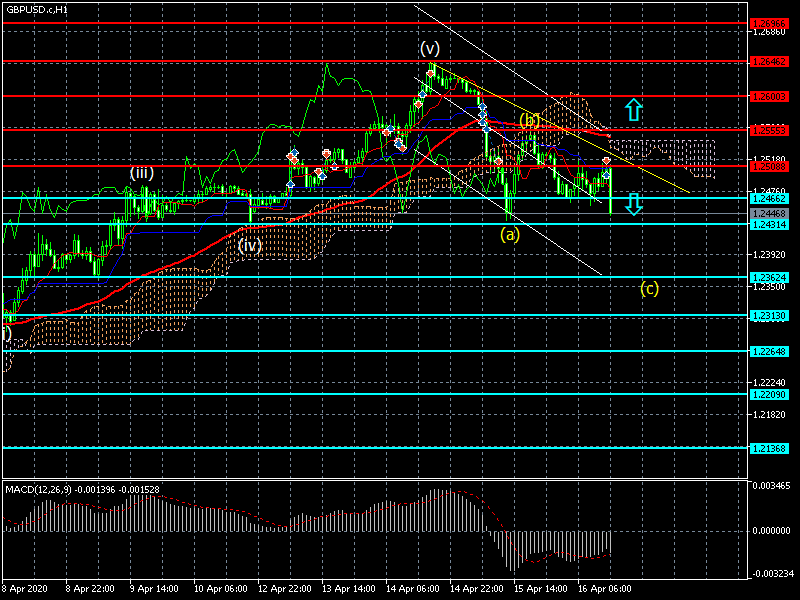The image size is (800, 600).
Task: Click the 16 Apr 06:00 time label
Action: 605,589
